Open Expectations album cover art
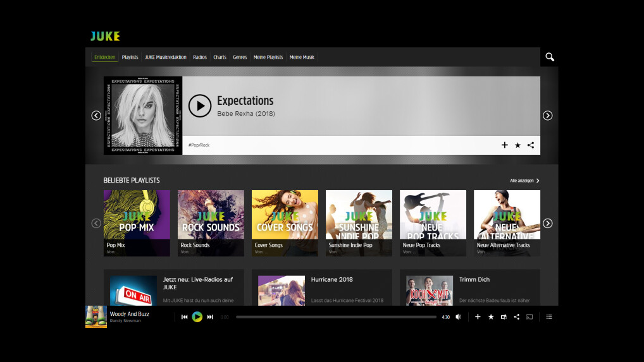644x362 pixels. pyautogui.click(x=143, y=116)
